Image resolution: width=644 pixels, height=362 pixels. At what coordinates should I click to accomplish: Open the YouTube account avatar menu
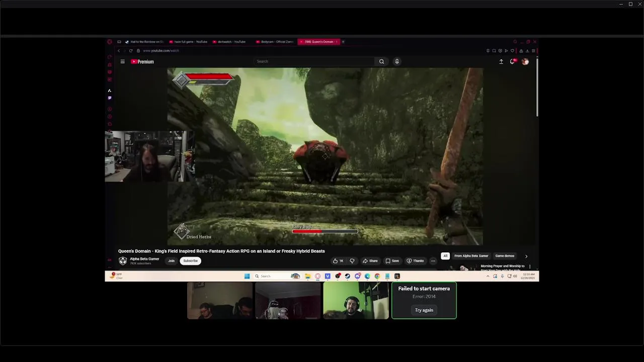tap(525, 61)
